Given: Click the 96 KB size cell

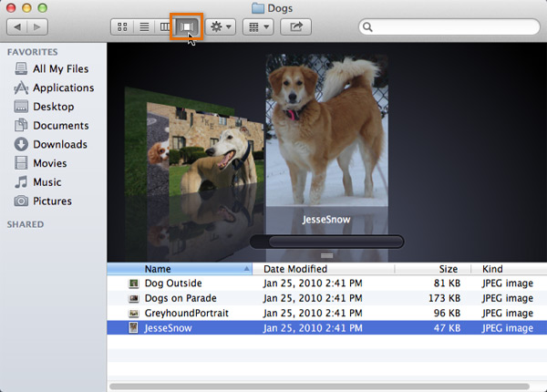Looking at the screenshot, I should pos(447,314).
